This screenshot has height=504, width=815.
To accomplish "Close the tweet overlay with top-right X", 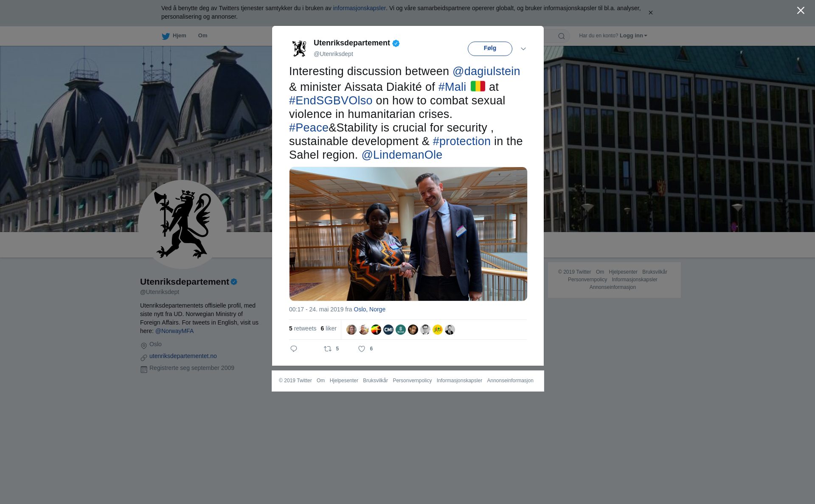I will pyautogui.click(x=801, y=11).
